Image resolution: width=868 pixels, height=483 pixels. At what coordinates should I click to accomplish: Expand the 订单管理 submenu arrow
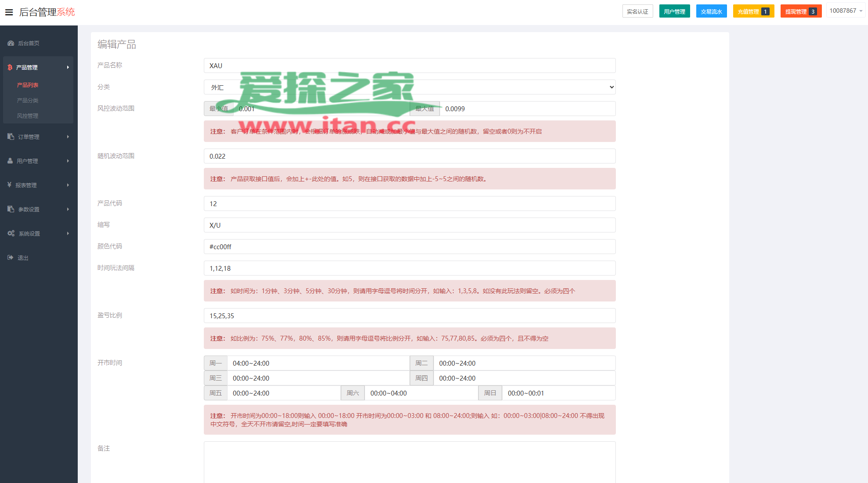point(68,137)
